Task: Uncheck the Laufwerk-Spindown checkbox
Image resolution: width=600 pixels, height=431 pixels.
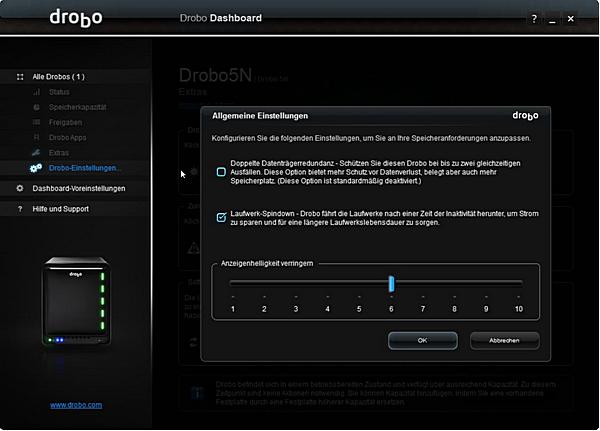Action: (x=221, y=217)
